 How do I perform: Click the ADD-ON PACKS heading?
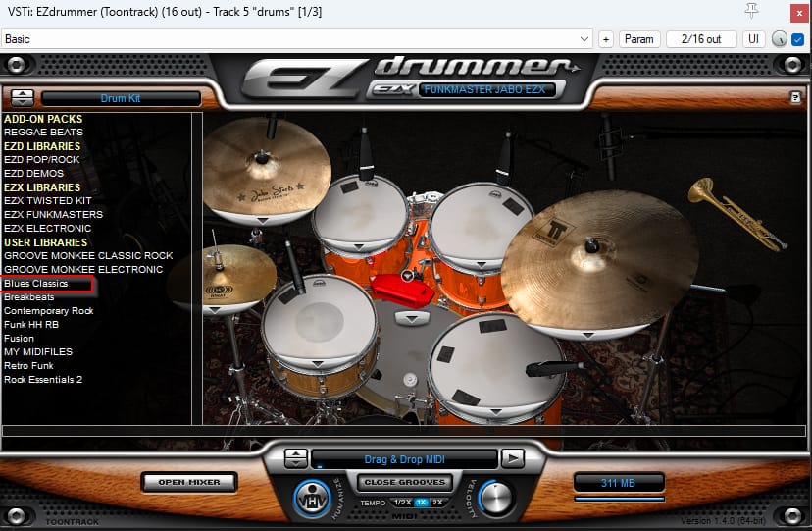(x=43, y=119)
